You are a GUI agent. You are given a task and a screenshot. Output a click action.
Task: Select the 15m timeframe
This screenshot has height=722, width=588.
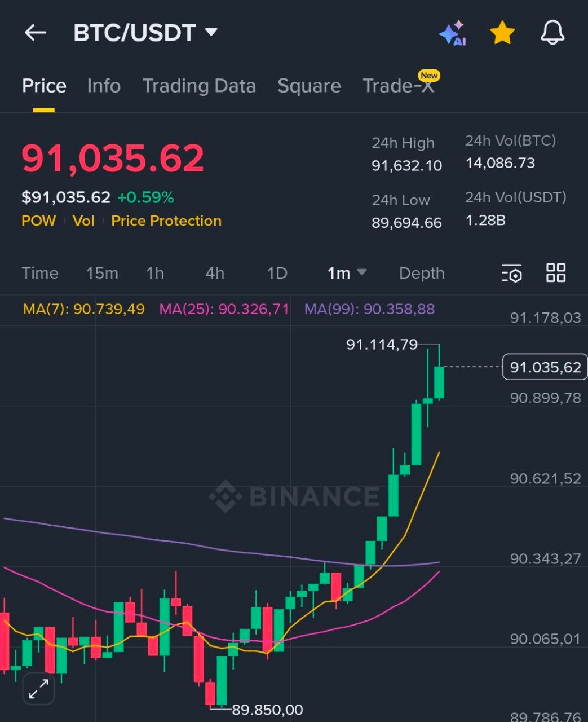point(102,273)
